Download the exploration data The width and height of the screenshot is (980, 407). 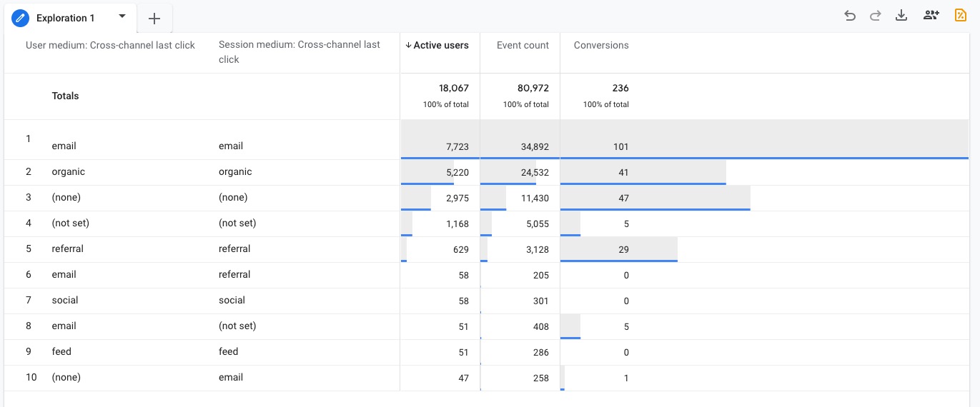901,16
